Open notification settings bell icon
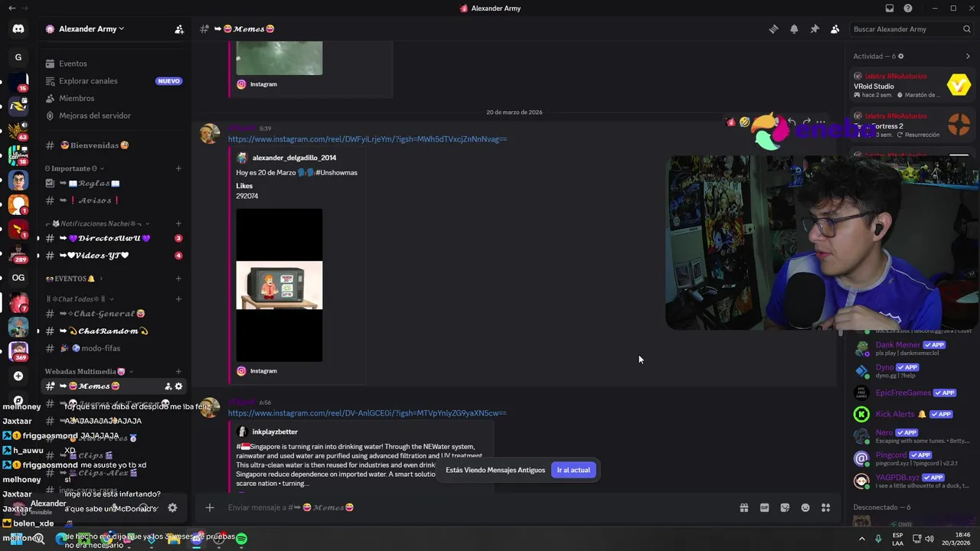This screenshot has height=551, width=980. pos(794,29)
